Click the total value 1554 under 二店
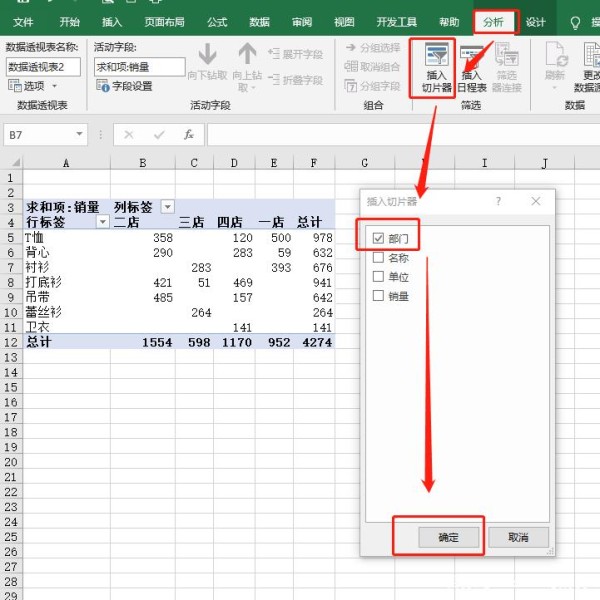The width and height of the screenshot is (600, 600). pyautogui.click(x=157, y=342)
